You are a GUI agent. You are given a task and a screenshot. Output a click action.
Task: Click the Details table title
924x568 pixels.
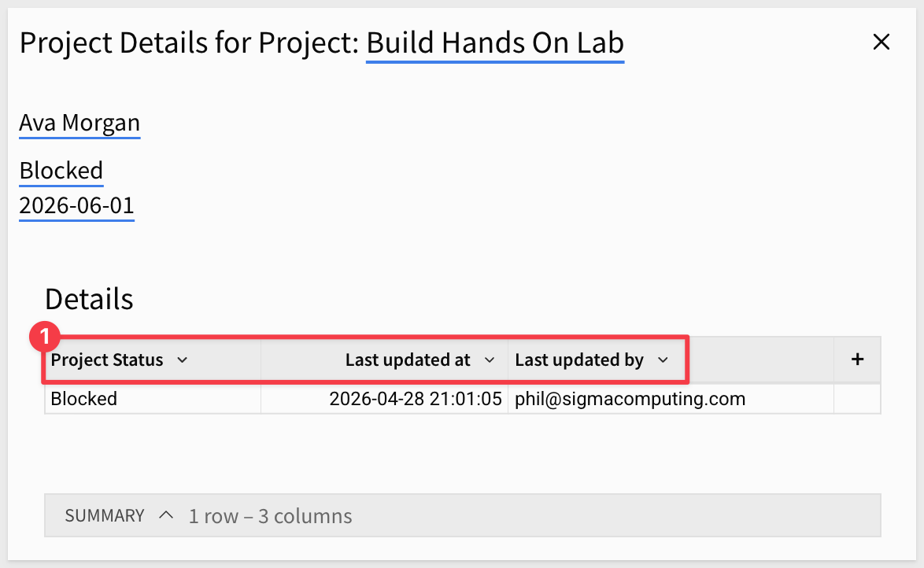click(x=89, y=299)
